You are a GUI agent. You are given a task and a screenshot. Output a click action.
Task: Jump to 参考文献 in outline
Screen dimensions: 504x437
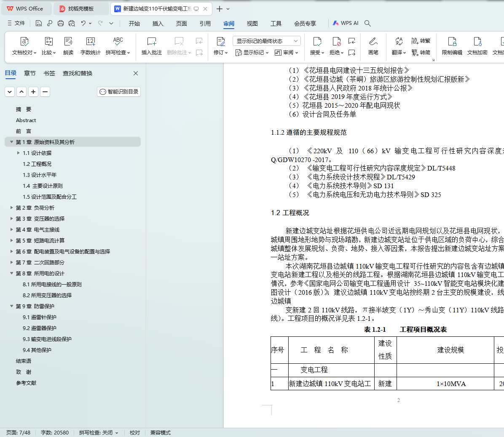(x=26, y=383)
